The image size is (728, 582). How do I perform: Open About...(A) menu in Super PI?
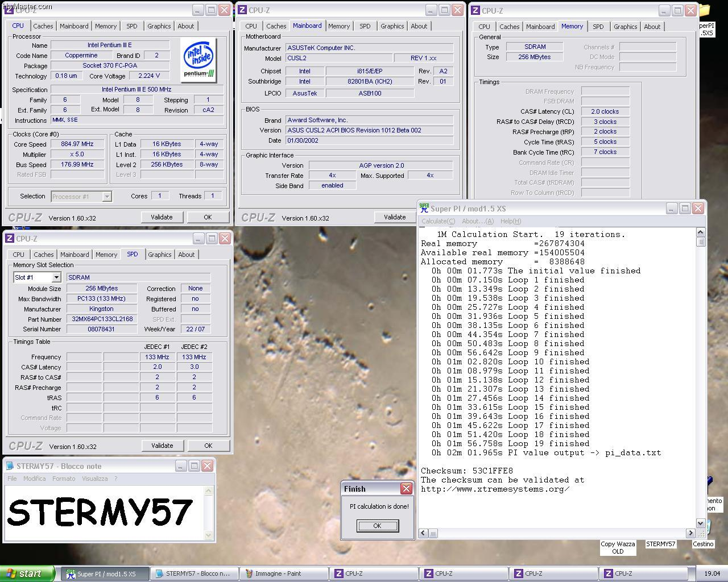tap(478, 221)
